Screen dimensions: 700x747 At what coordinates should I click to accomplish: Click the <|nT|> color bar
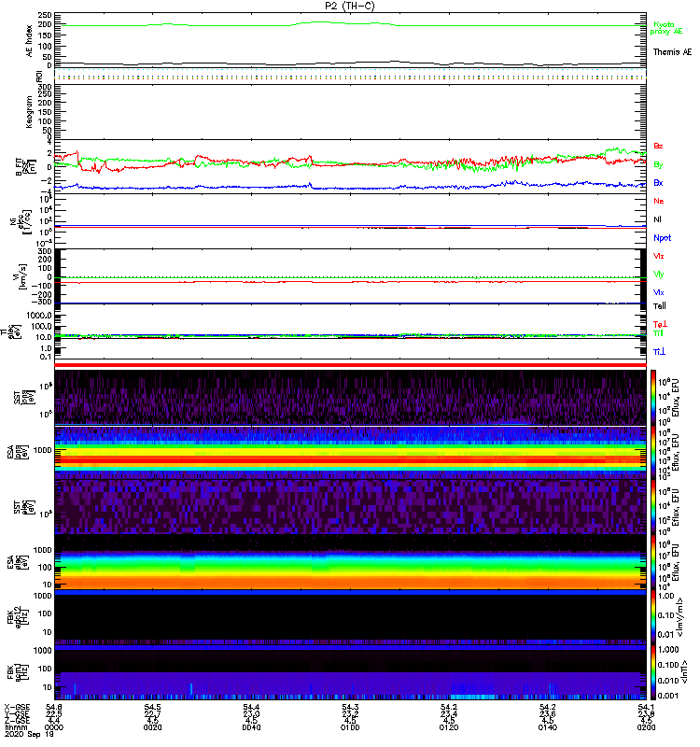click(x=652, y=672)
